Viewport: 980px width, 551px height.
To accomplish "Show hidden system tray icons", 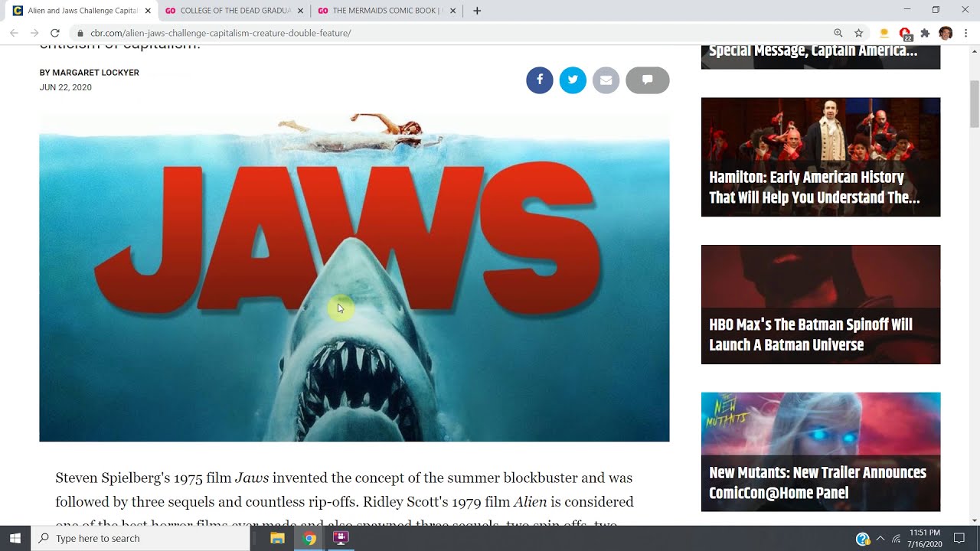I will point(880,539).
